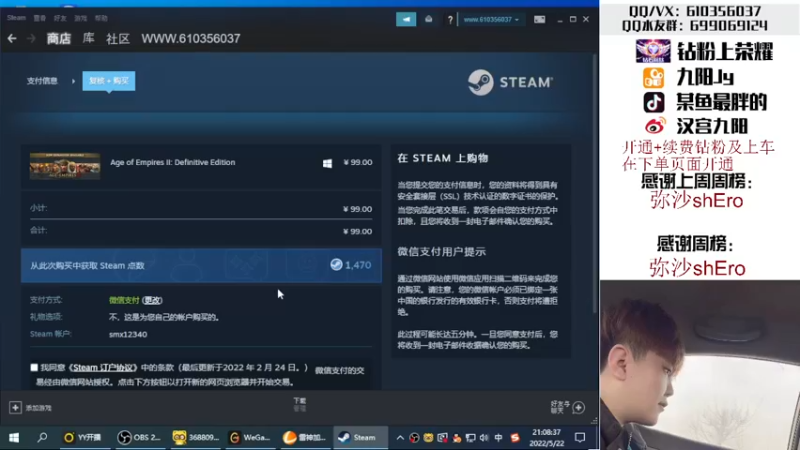800x450 pixels.
Task: Go back to 支付信息 step
Action: point(42,81)
